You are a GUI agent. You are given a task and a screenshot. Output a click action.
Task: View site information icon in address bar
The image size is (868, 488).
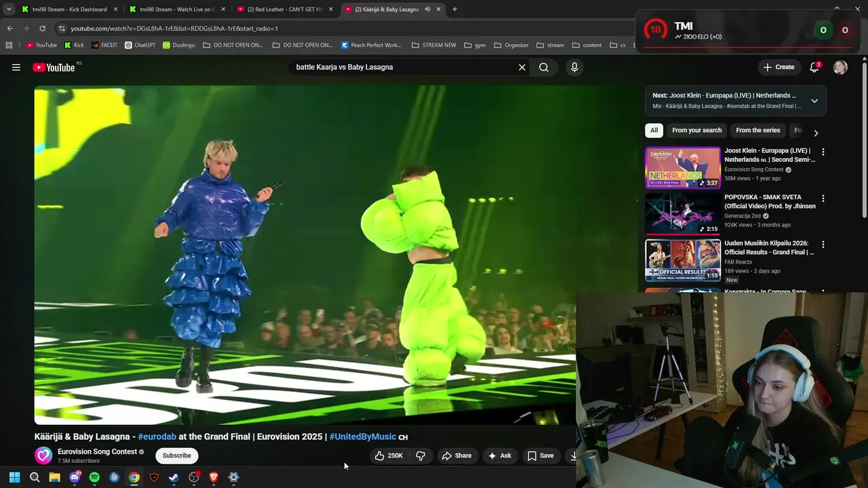[62, 28]
